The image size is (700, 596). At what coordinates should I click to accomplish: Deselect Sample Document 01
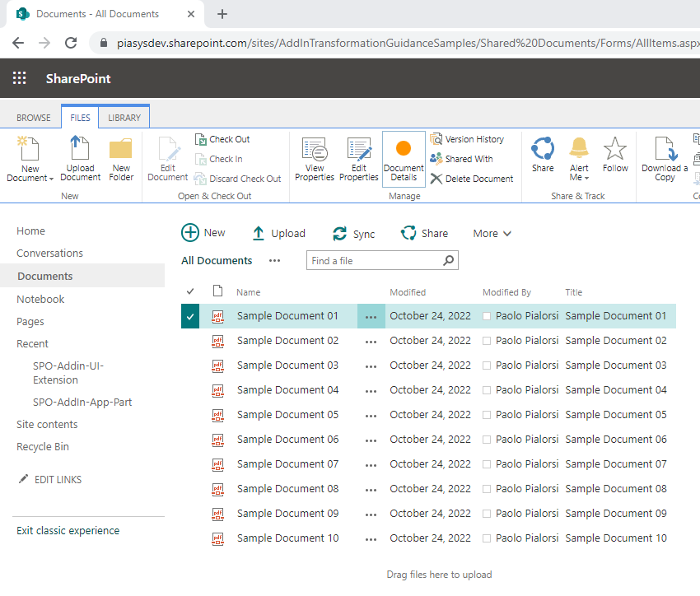[190, 315]
